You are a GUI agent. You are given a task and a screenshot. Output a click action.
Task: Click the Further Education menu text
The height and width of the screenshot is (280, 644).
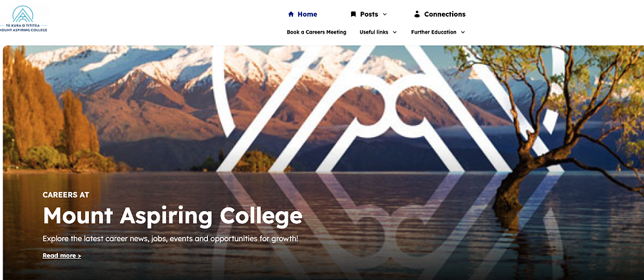(x=433, y=32)
